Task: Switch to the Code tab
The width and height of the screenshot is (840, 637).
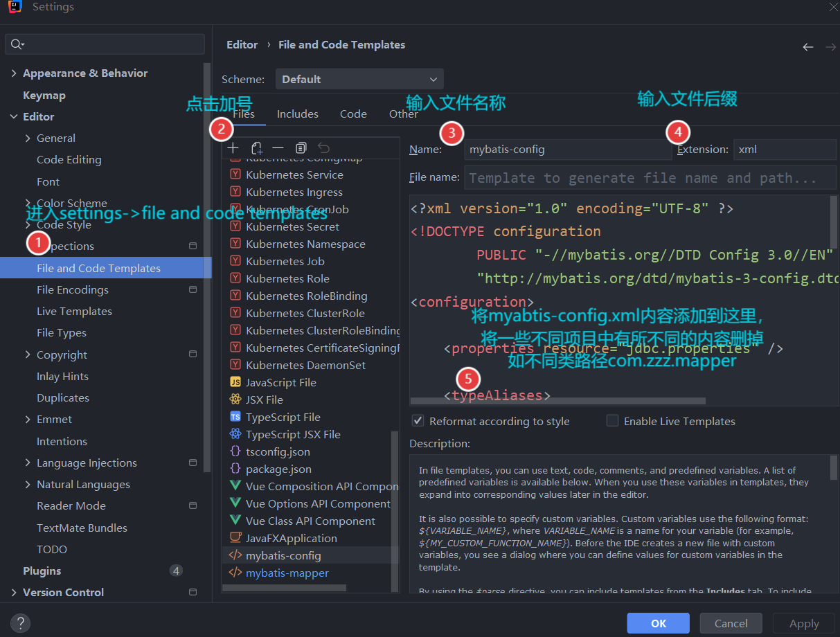Action: (x=353, y=114)
